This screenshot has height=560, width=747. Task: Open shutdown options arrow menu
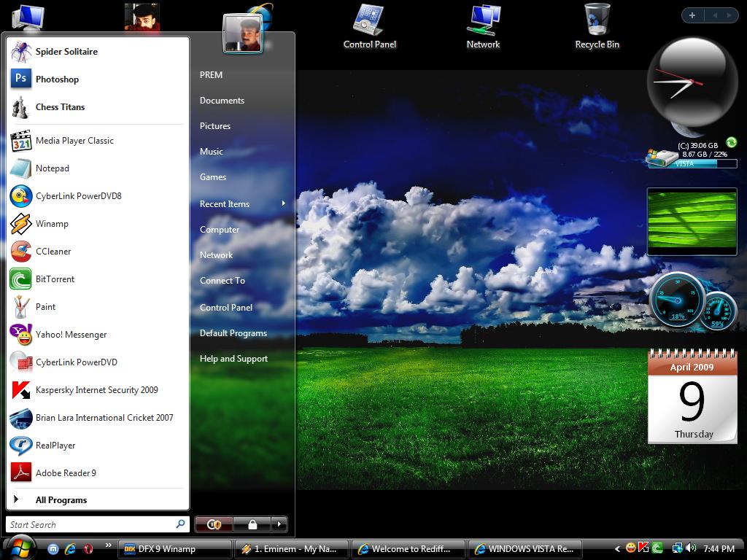point(279,524)
